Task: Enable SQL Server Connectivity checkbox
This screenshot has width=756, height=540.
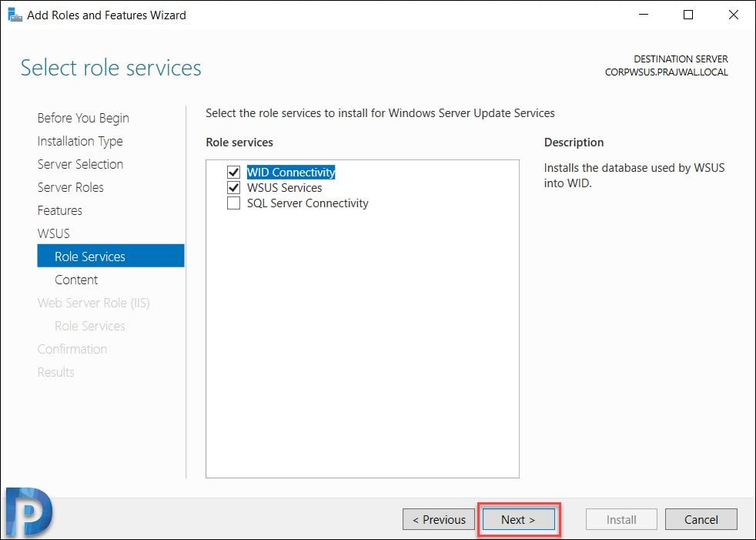Action: click(233, 203)
